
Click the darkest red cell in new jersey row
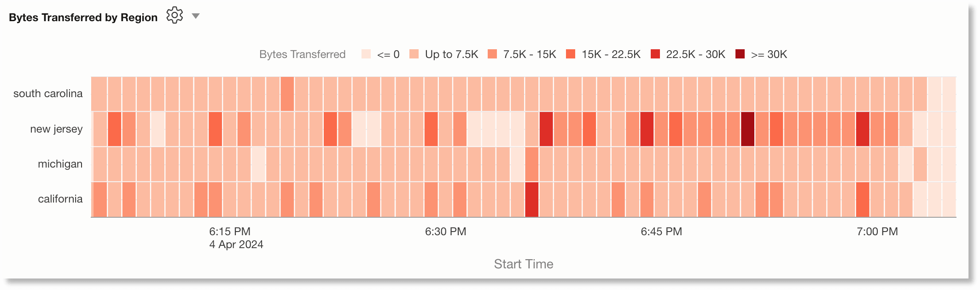pyautogui.click(x=748, y=129)
